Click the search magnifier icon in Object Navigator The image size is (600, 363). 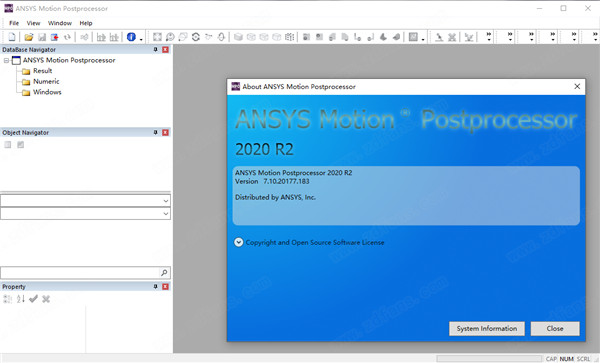tap(164, 272)
